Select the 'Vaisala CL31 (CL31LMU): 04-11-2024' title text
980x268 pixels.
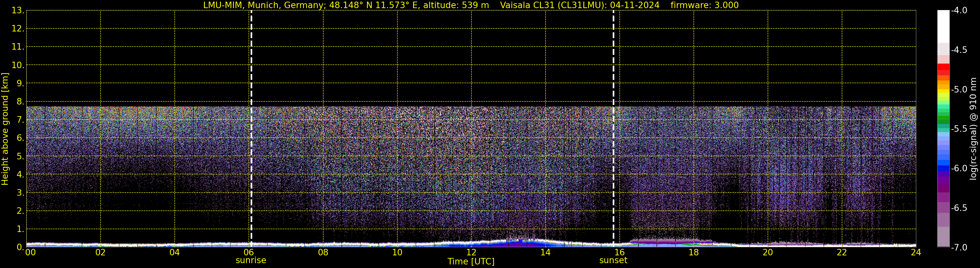tap(580, 5)
